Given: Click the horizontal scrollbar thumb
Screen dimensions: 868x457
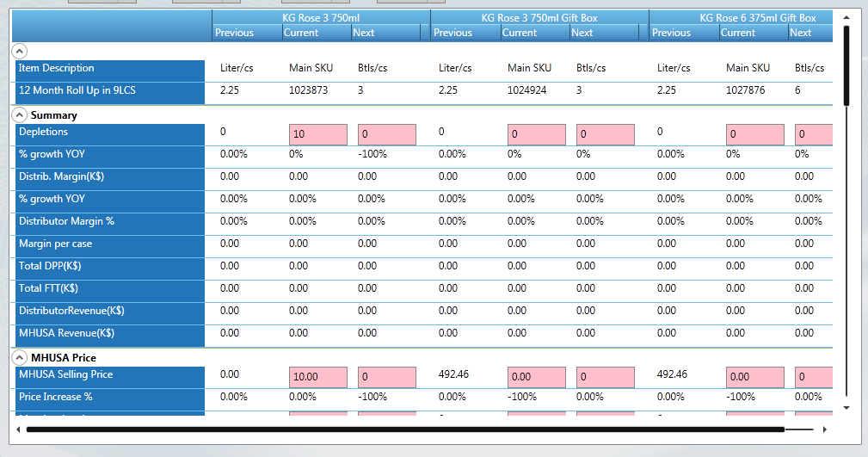Looking at the screenshot, I should click(405, 429).
